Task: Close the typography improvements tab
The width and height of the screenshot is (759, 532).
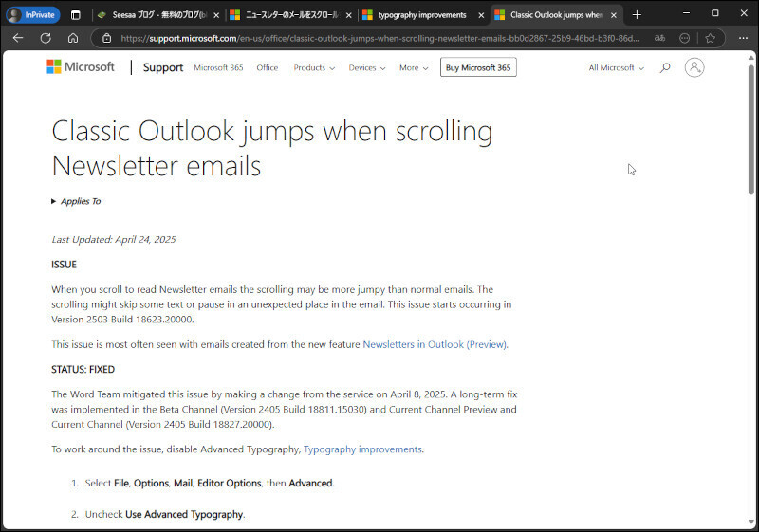Action: (x=481, y=15)
